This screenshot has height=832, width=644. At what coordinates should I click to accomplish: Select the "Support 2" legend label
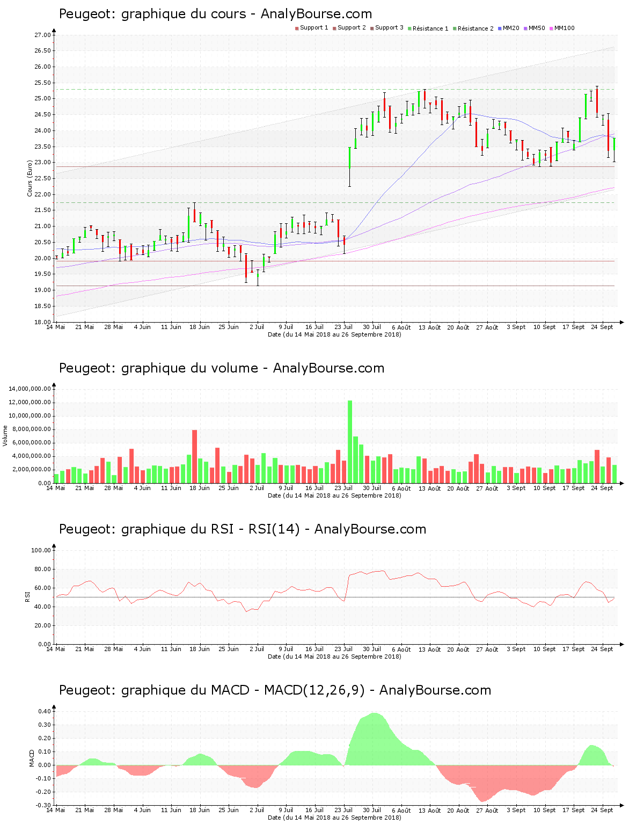pos(352,28)
